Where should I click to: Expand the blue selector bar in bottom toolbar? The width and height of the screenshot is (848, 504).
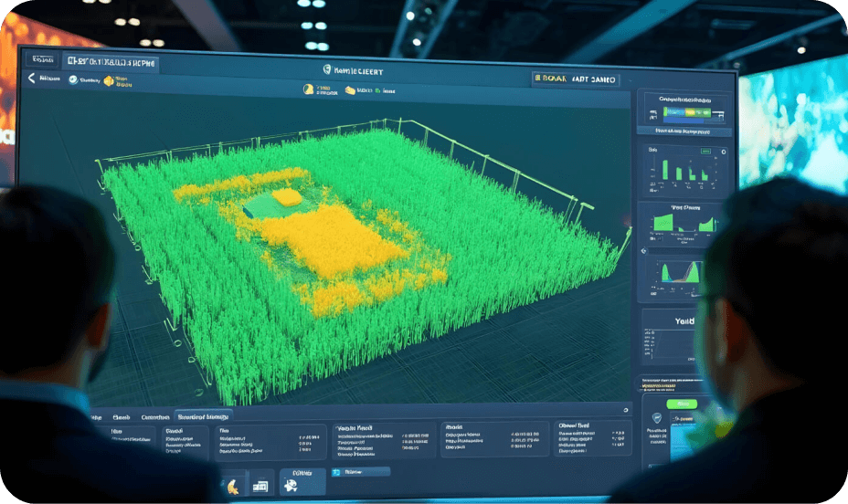click(x=361, y=472)
